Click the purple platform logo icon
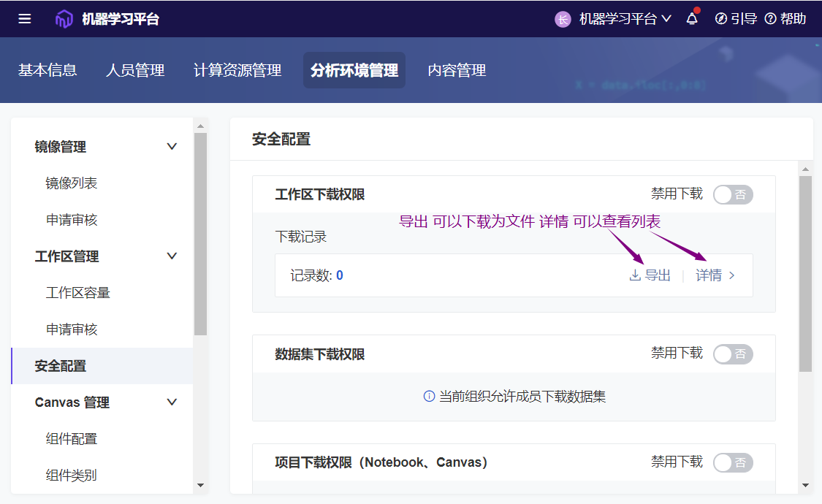Image resolution: width=822 pixels, height=504 pixels. [64, 19]
